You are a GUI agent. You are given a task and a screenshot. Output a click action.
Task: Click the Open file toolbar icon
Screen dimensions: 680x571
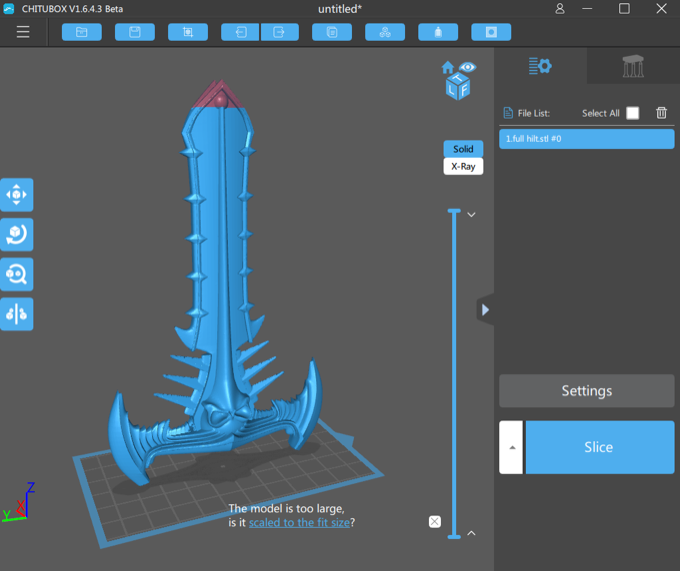(x=82, y=32)
